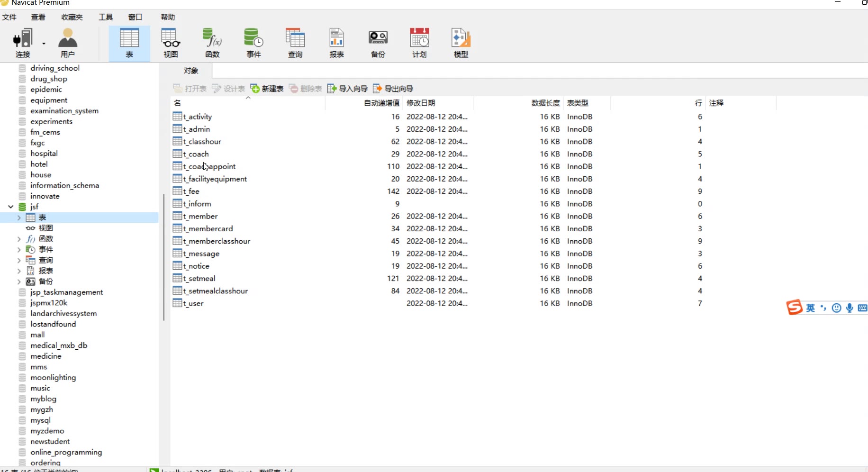Click the t_admin table icon

coord(178,129)
